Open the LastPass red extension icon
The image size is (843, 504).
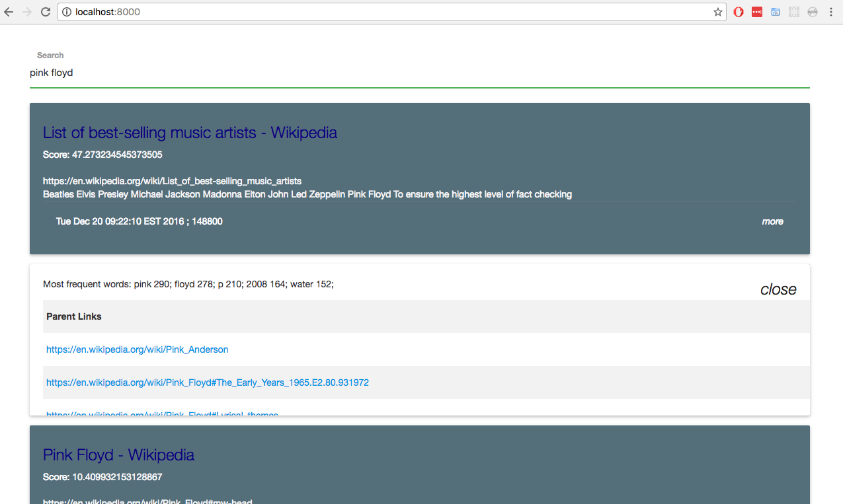pos(757,12)
